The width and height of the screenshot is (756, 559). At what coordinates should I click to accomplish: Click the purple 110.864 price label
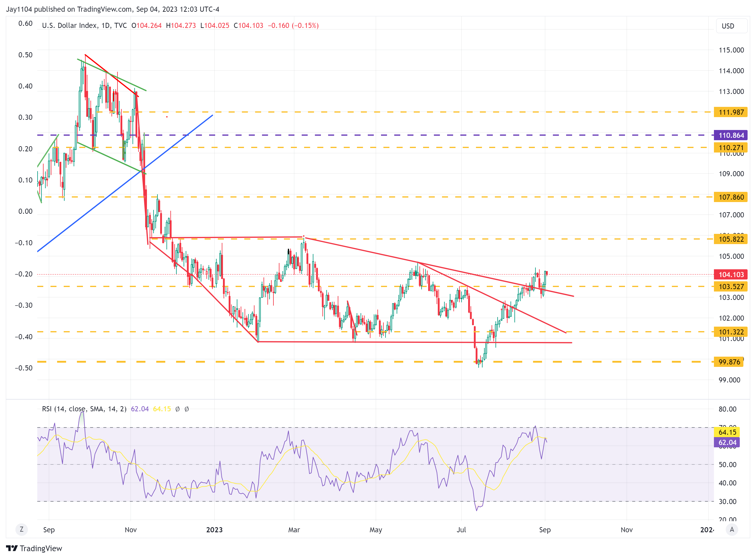click(x=730, y=135)
